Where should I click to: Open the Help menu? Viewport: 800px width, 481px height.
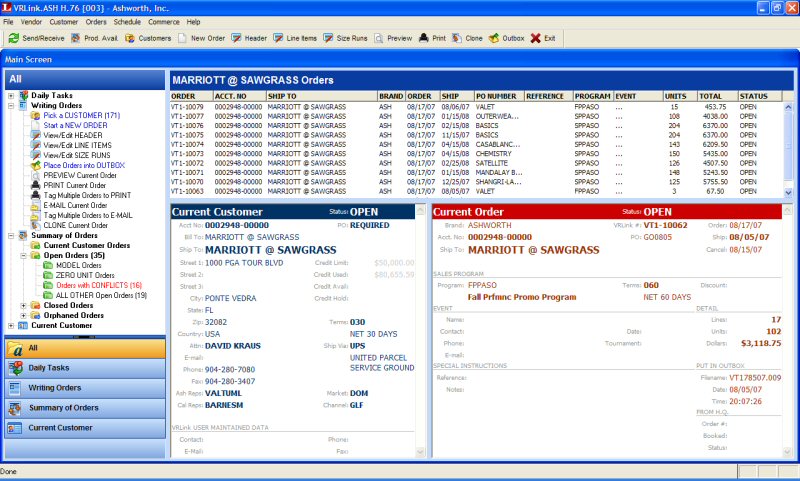[x=193, y=22]
